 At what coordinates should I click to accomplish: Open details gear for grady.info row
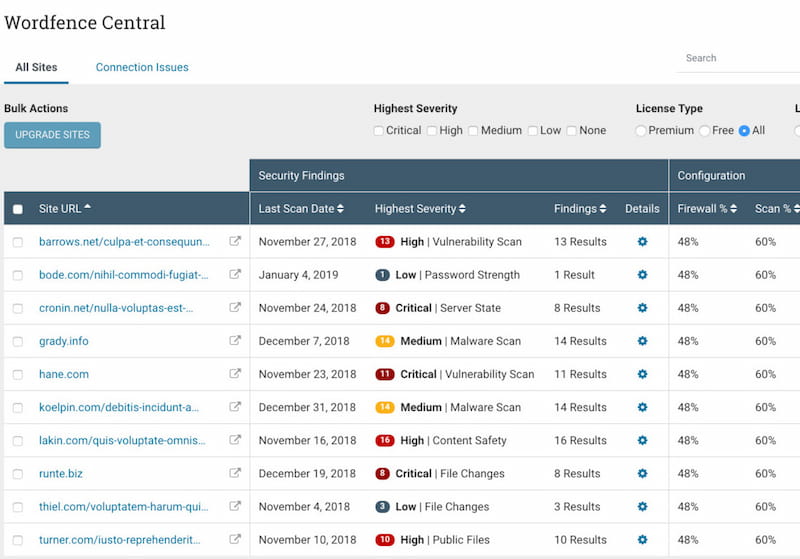click(x=642, y=341)
